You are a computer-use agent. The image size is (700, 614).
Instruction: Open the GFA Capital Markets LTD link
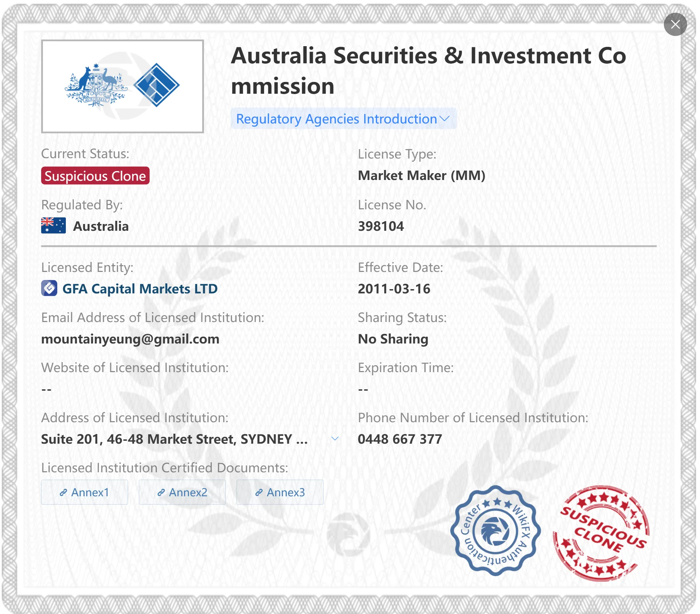[140, 289]
